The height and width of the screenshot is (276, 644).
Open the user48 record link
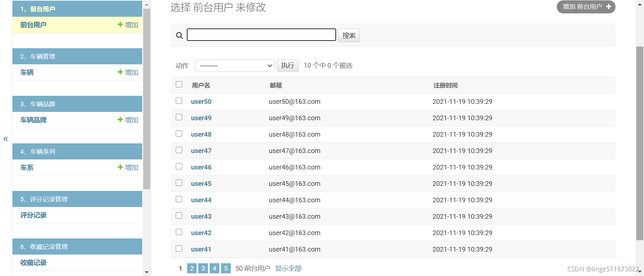pyautogui.click(x=201, y=134)
